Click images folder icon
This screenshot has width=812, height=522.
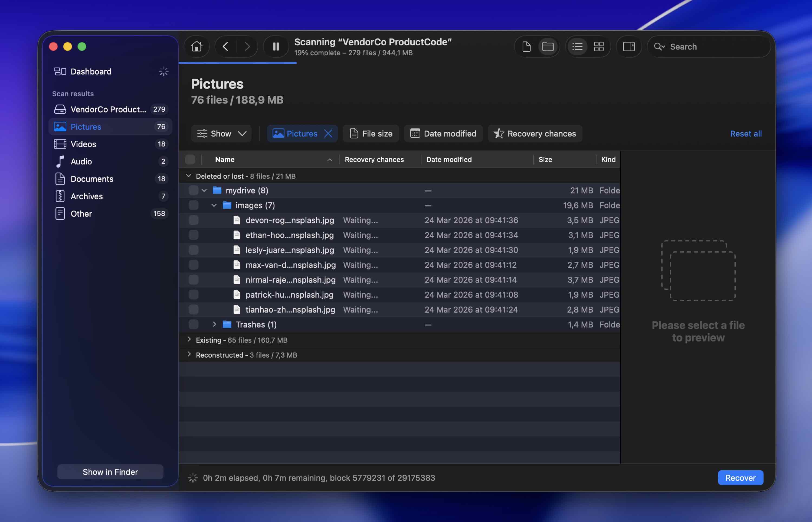coord(227,205)
